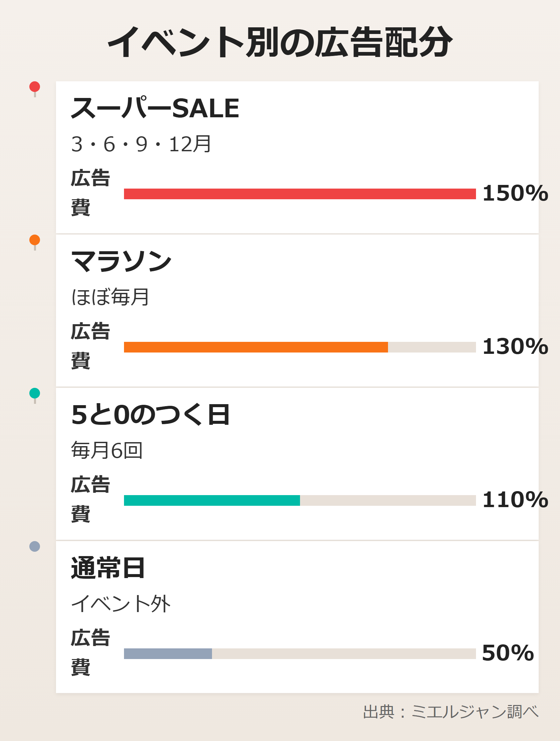Click the 130% value label
Viewport: 560px width, 741px height.
pyautogui.click(x=515, y=347)
